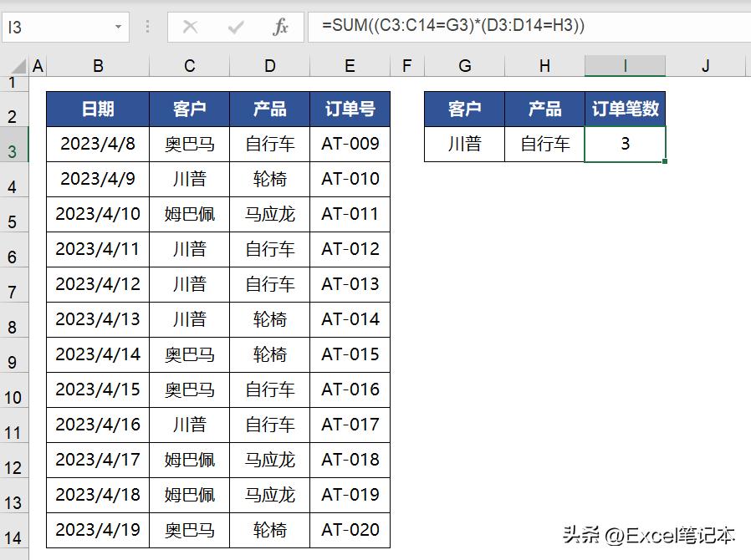Select the cell with date 2023/4/19
Image resolution: width=751 pixels, height=560 pixels.
point(98,530)
